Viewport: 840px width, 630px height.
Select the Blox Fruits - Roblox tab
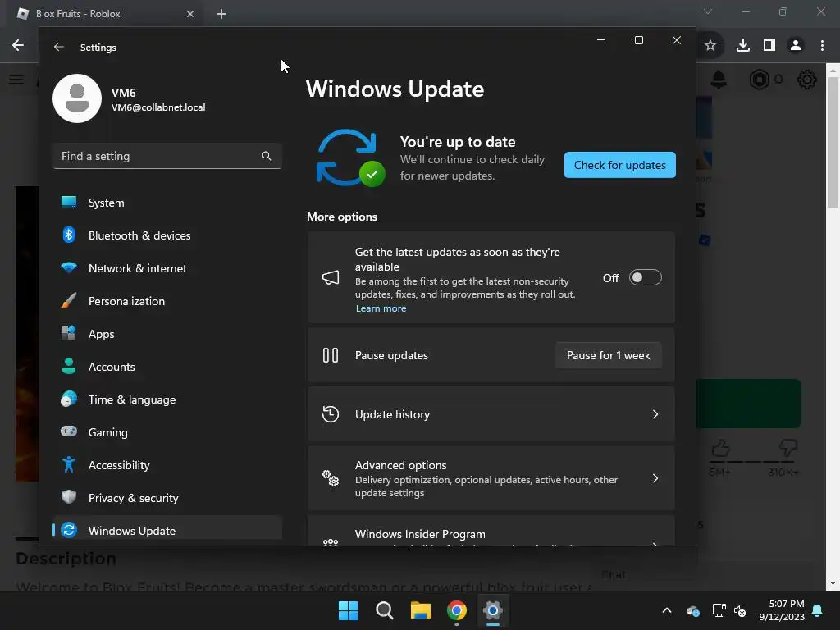[x=104, y=14]
